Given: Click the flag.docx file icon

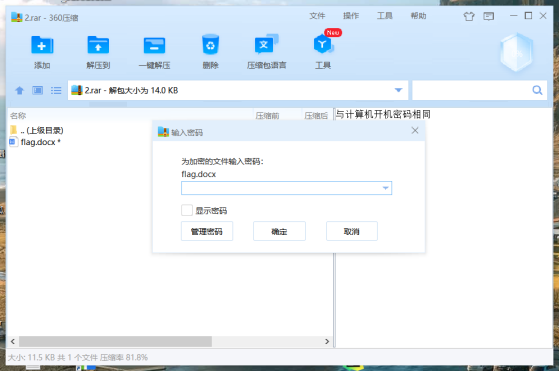Looking at the screenshot, I should point(13,142).
